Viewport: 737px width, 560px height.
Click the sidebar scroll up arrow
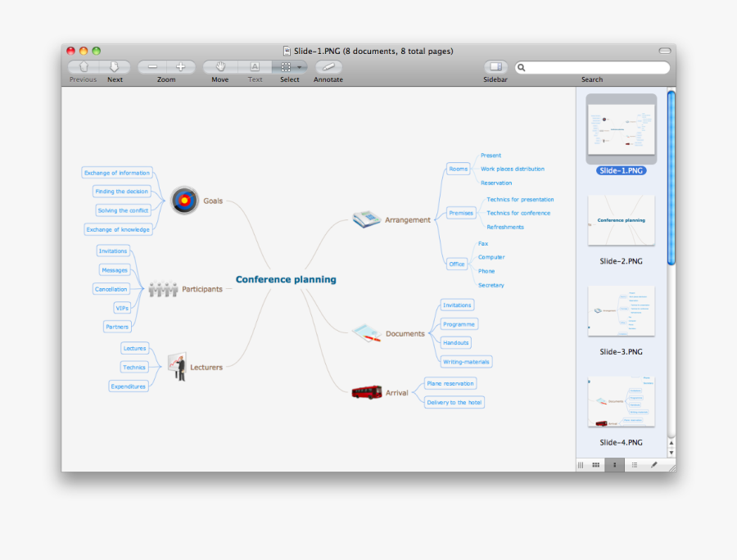(671, 443)
